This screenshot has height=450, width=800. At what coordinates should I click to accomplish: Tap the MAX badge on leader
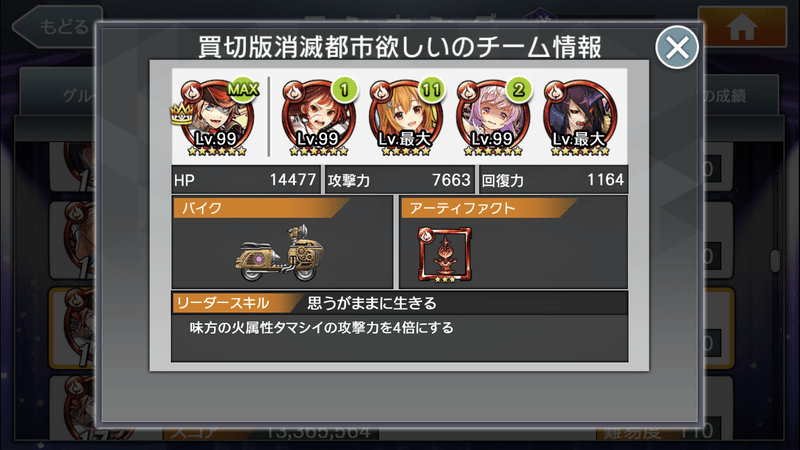243,90
